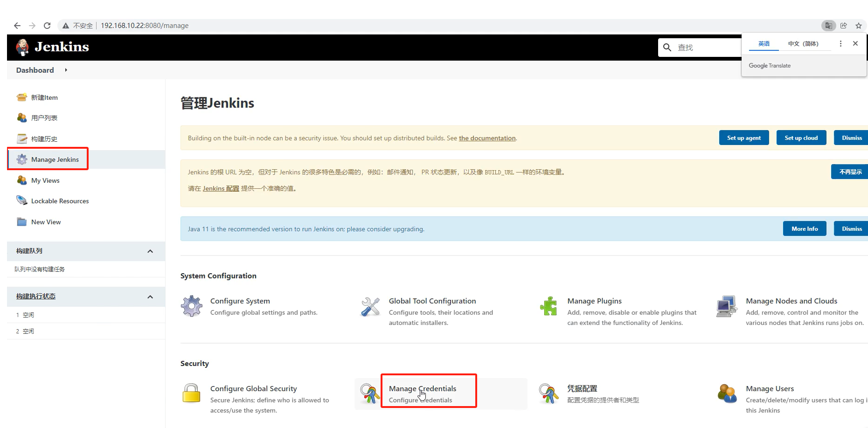868x428 pixels.
Task: Dismiss the Java 11 upgrade notice
Action: (x=851, y=228)
